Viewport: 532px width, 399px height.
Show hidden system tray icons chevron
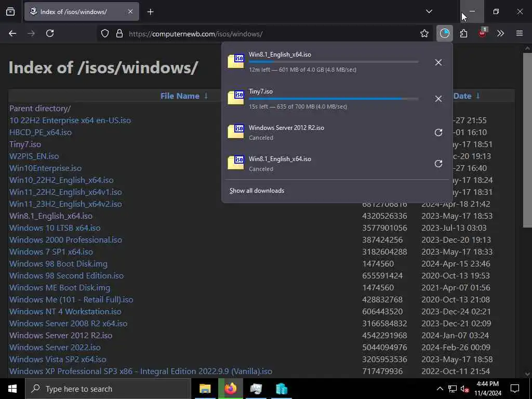pyautogui.click(x=440, y=389)
